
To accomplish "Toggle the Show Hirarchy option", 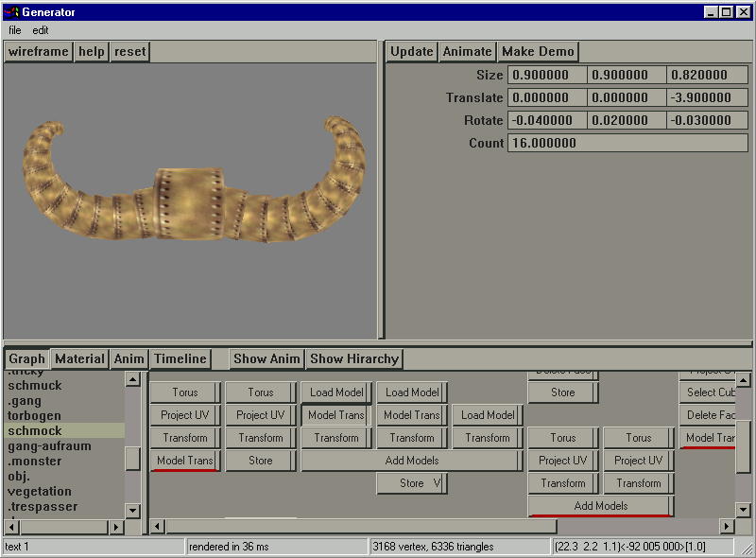I will tap(354, 358).
